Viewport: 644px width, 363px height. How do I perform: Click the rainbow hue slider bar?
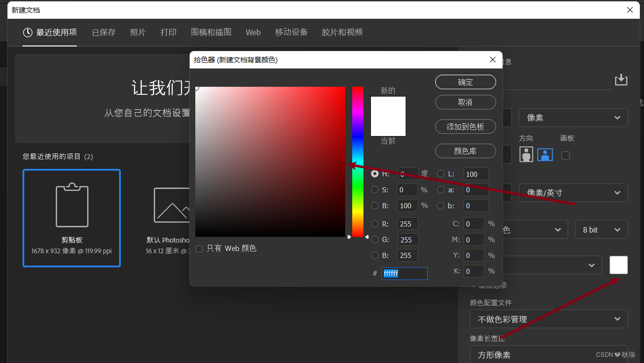pyautogui.click(x=358, y=162)
